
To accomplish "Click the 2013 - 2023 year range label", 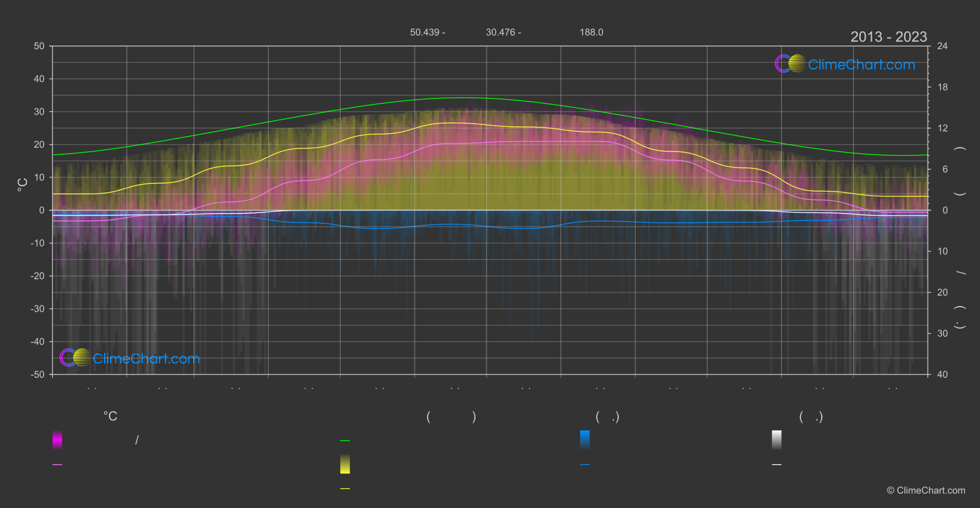I will click(888, 37).
